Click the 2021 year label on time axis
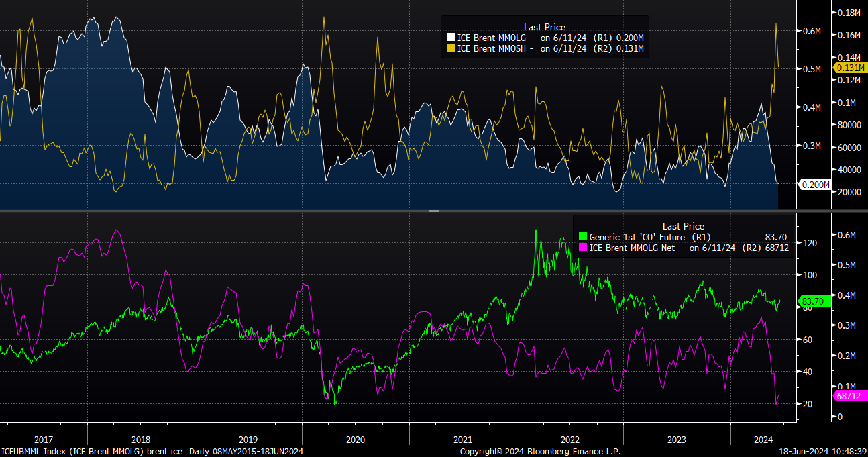 click(x=462, y=439)
